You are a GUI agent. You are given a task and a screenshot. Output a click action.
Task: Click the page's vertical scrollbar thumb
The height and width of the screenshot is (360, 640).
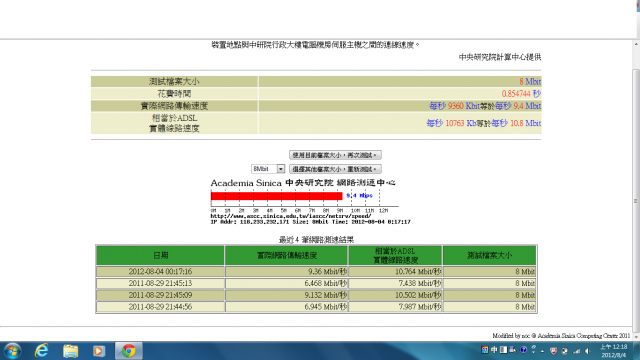click(x=636, y=200)
